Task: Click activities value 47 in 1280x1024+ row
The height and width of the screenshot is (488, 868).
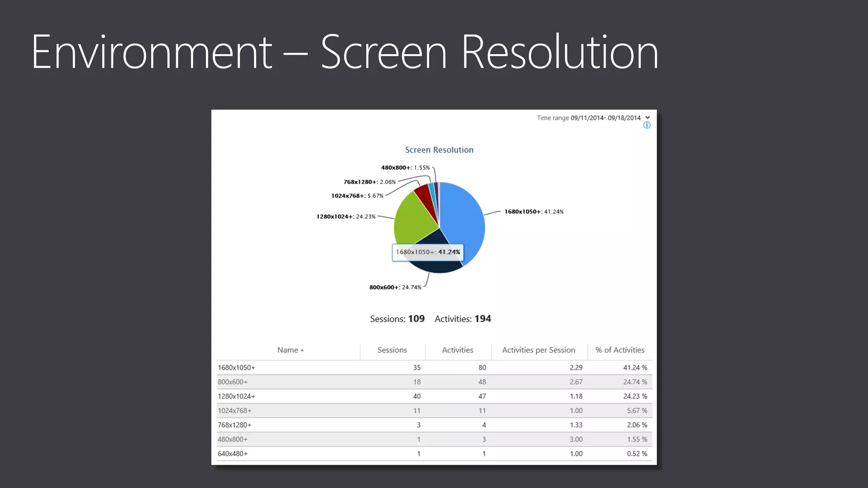Action: point(482,396)
